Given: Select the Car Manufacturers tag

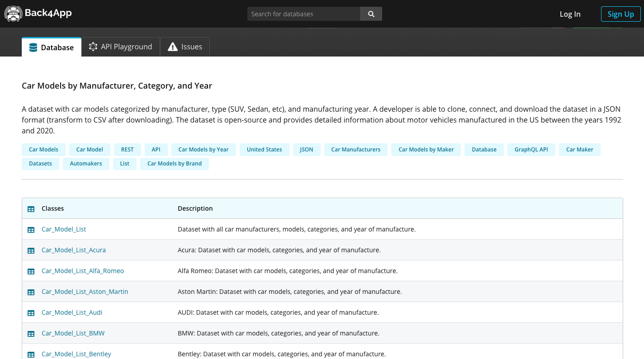Looking at the screenshot, I should coord(356,150).
